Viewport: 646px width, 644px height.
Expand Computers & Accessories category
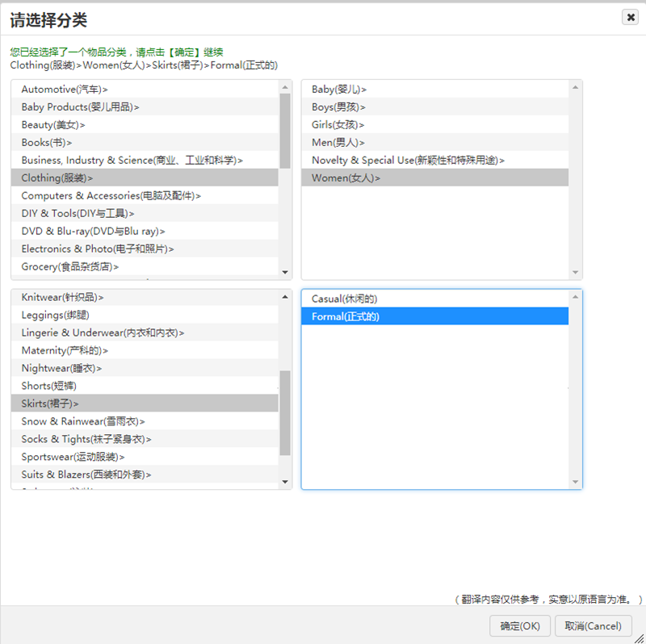pyautogui.click(x=111, y=195)
